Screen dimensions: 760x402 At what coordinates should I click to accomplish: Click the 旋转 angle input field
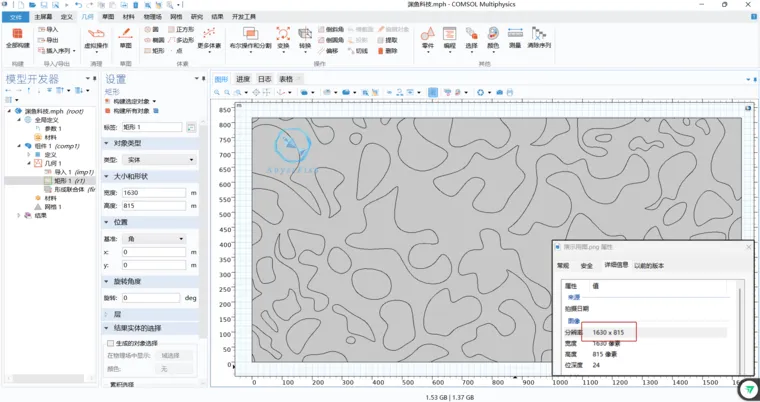(151, 298)
